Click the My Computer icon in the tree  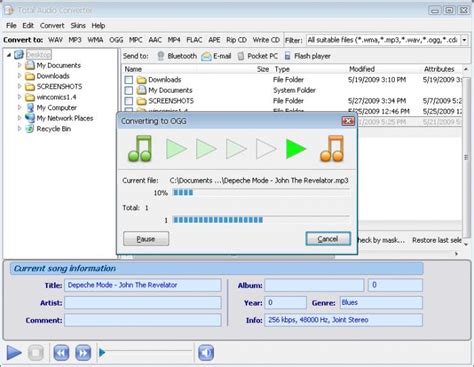coord(30,108)
